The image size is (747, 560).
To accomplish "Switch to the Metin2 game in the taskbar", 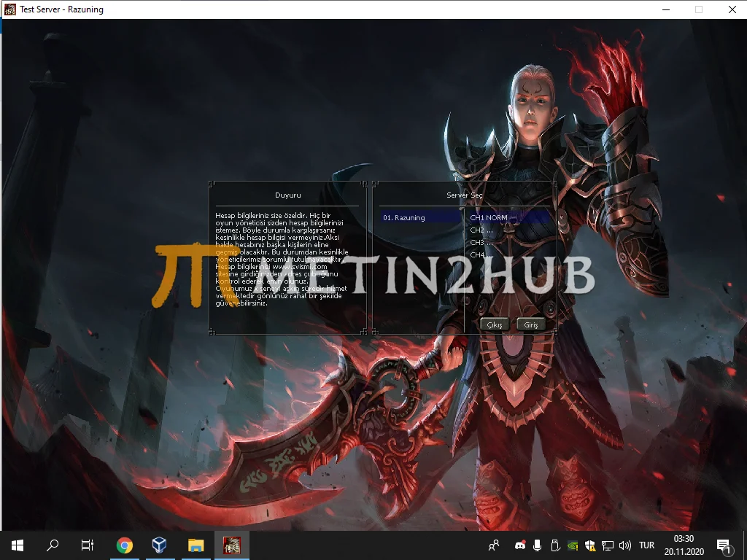I will click(231, 545).
